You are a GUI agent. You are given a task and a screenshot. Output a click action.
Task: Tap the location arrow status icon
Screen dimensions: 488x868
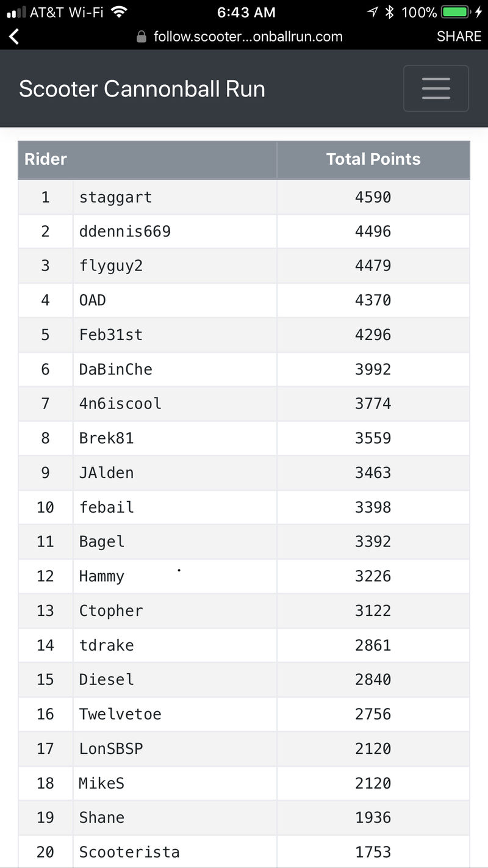pyautogui.click(x=372, y=12)
